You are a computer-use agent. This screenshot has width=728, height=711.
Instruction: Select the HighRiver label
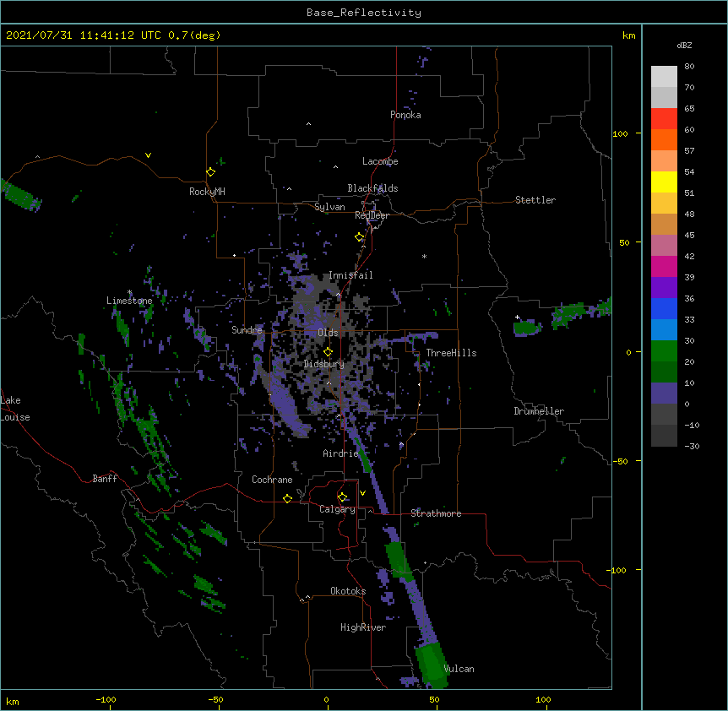pyautogui.click(x=363, y=627)
